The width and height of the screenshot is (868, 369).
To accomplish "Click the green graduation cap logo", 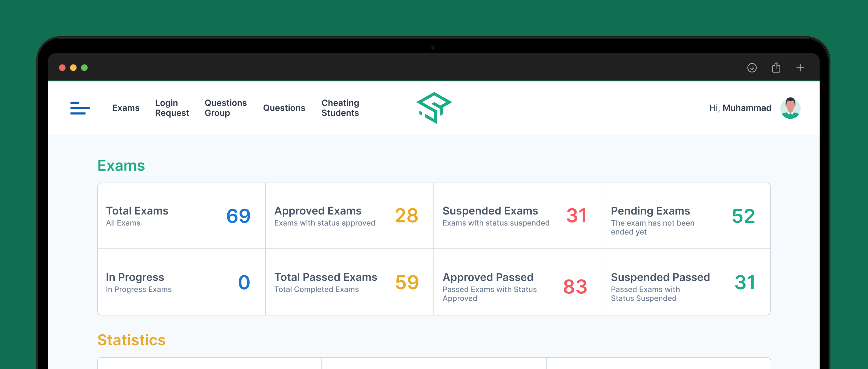I will tap(434, 108).
